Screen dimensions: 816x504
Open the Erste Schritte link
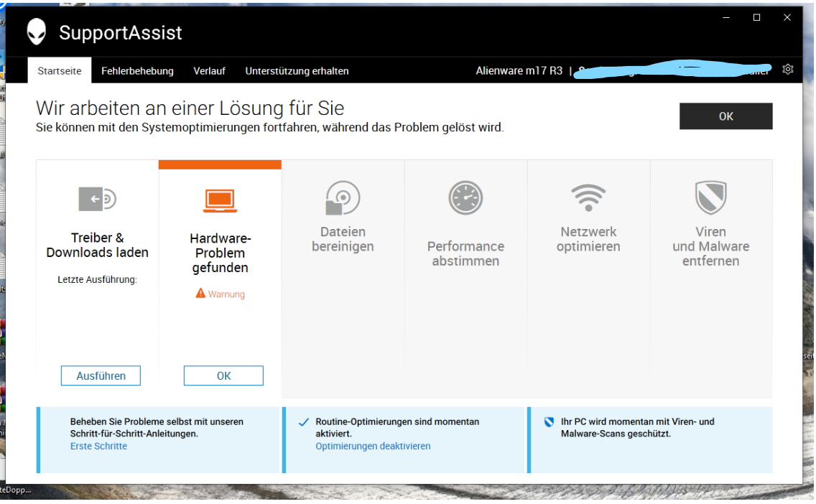(x=98, y=446)
